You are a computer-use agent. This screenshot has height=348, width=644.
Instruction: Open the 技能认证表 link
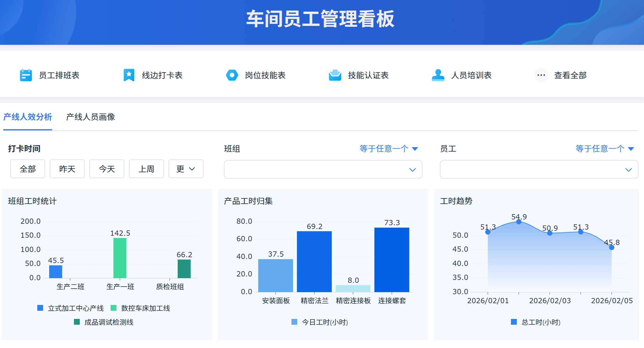tap(368, 75)
